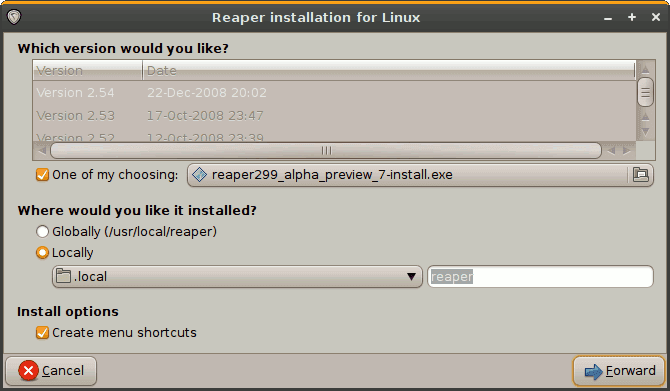
Task: Click the vertical scrollbar handle of the version list
Action: 645,92
